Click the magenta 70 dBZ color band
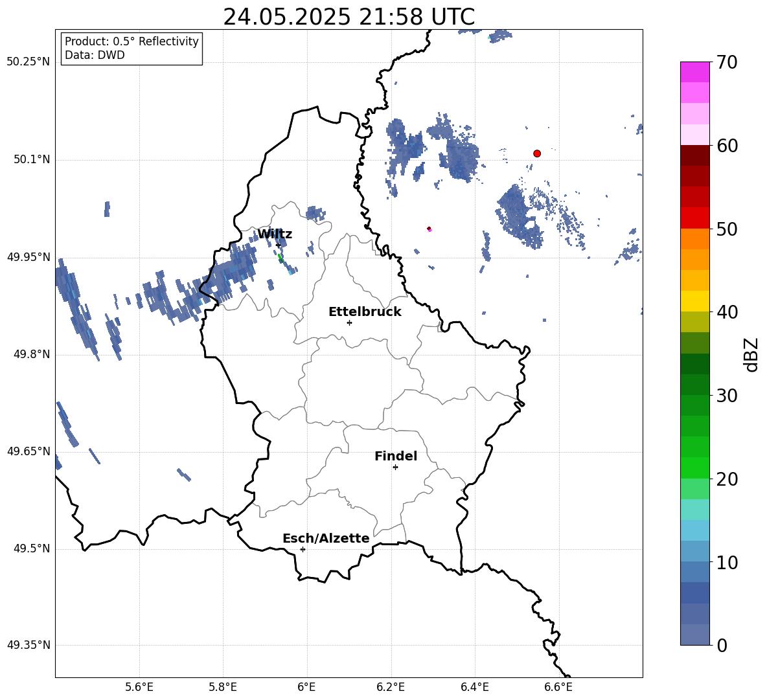Screen dimensions: 767x700 pyautogui.click(x=694, y=72)
